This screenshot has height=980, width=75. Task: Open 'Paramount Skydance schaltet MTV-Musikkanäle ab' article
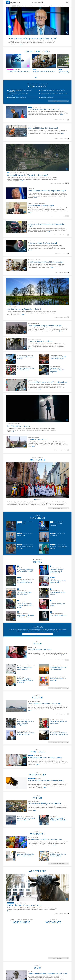[47, 382]
